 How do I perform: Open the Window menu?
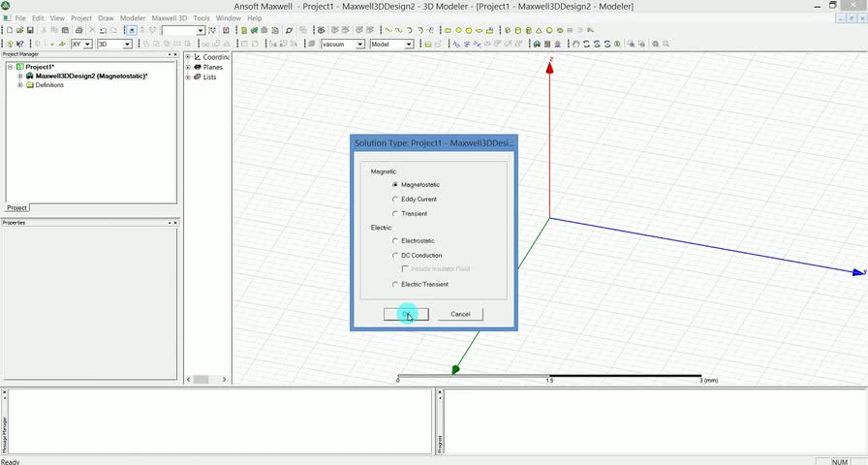click(228, 18)
